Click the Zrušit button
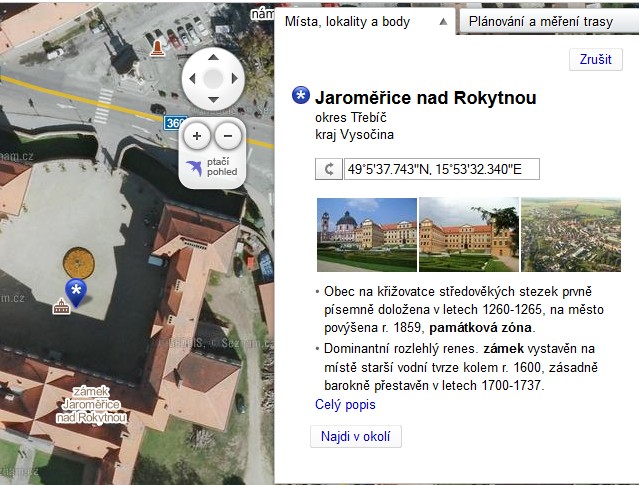Screen dimensions: 639x485 coord(596,60)
